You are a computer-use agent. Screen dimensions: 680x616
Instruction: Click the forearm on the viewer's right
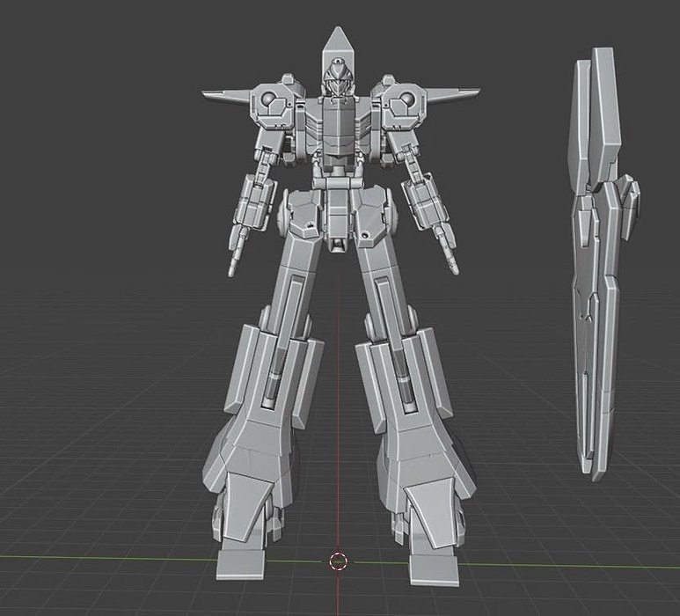(x=427, y=201)
